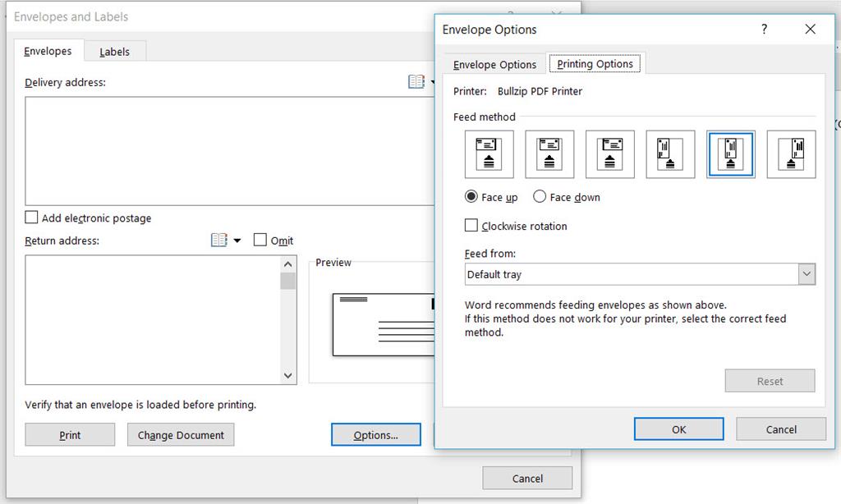Click the greyed Reset button
This screenshot has width=841, height=504.
pos(770,381)
